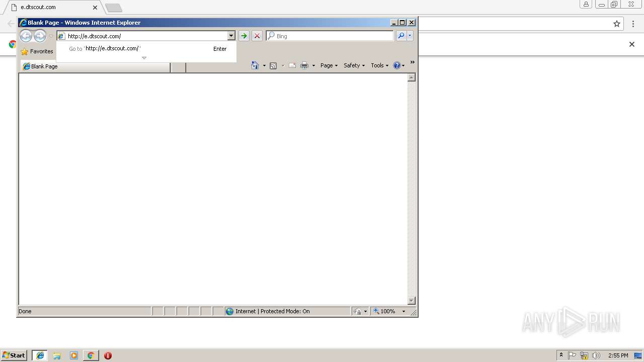Show hidden system tray icons
Screen dimensions: 644x362
click(561, 355)
